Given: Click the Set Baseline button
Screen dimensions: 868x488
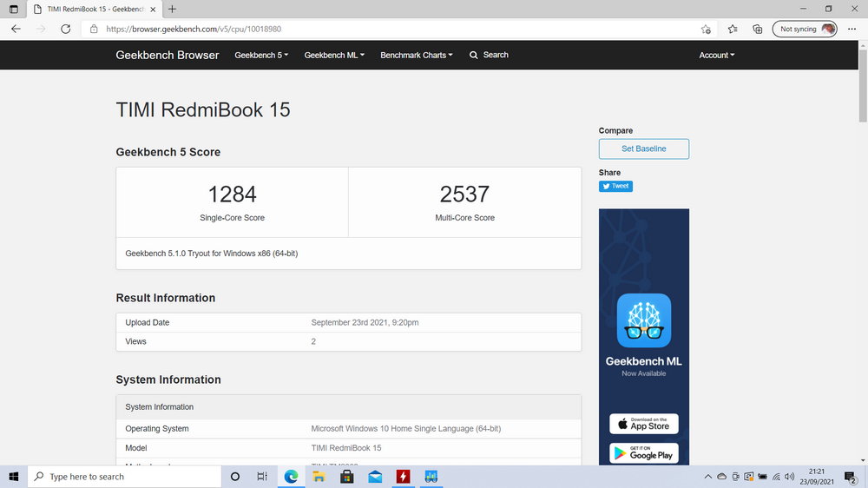Looking at the screenshot, I should pyautogui.click(x=644, y=148).
